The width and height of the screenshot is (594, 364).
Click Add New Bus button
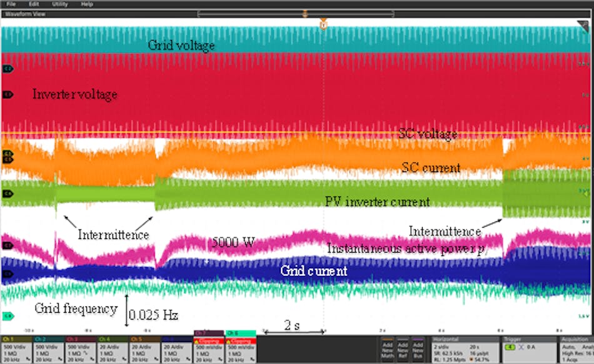pyautogui.click(x=419, y=349)
